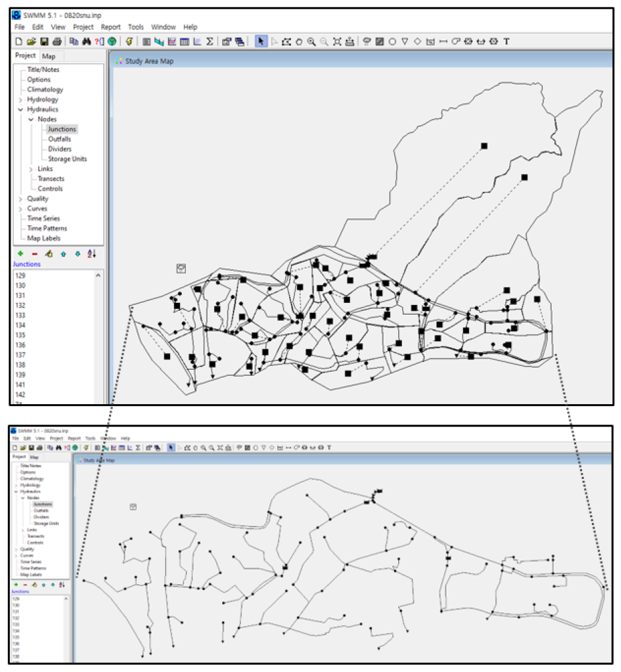Choose Add Text Label 'T' tool, upper toolbar
This screenshot has width=621, height=672.
click(x=507, y=42)
